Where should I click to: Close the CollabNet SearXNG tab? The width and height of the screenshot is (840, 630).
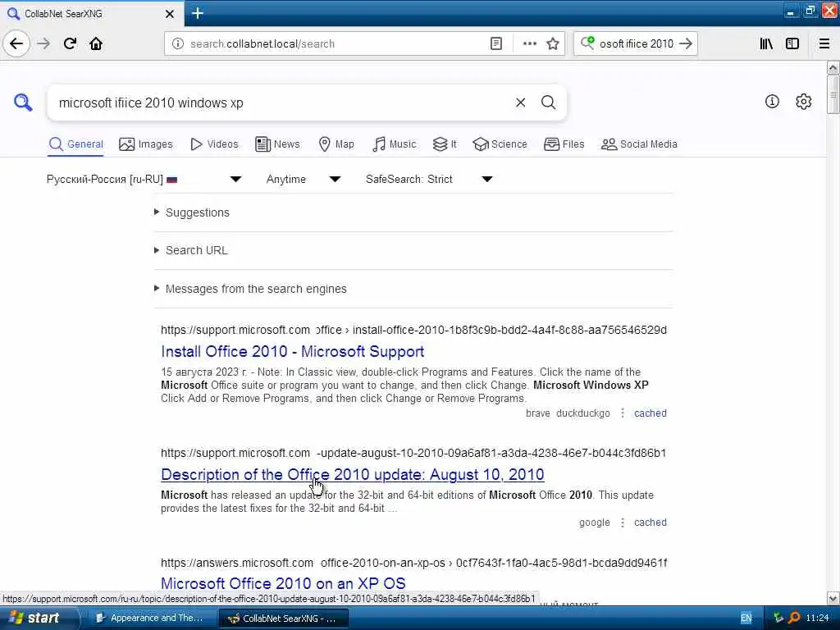pyautogui.click(x=169, y=14)
